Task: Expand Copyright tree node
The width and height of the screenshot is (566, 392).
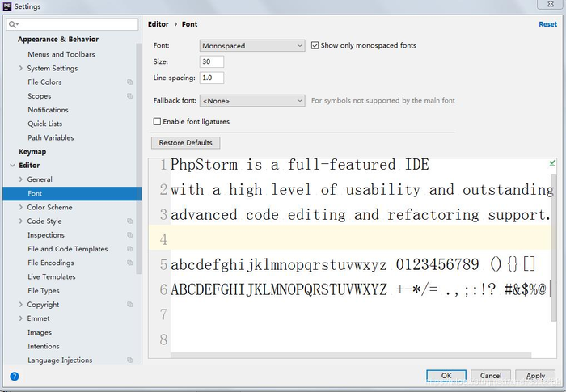Action: [x=20, y=304]
